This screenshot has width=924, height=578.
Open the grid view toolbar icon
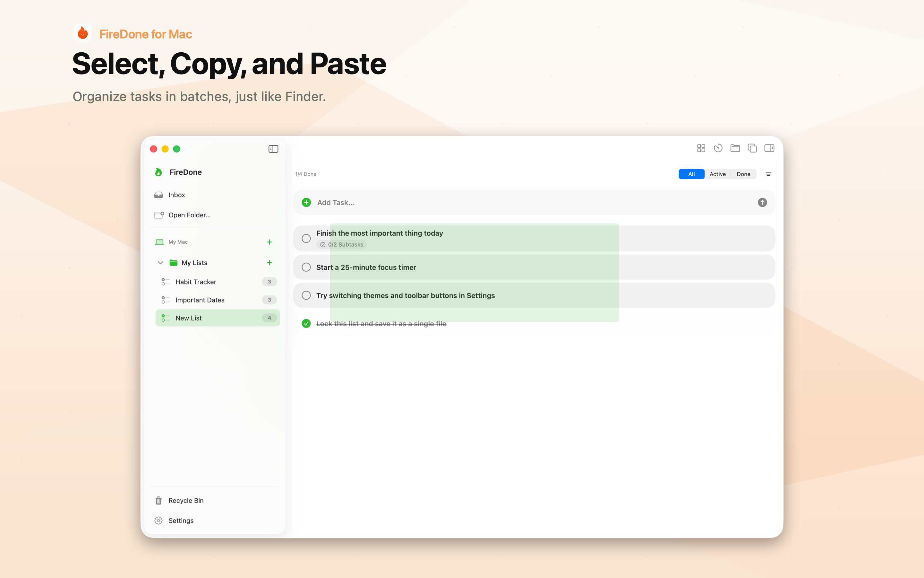tap(701, 148)
